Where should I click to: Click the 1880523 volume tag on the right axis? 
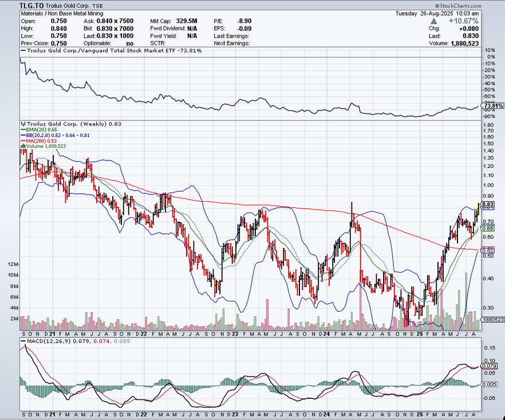pos(492,320)
